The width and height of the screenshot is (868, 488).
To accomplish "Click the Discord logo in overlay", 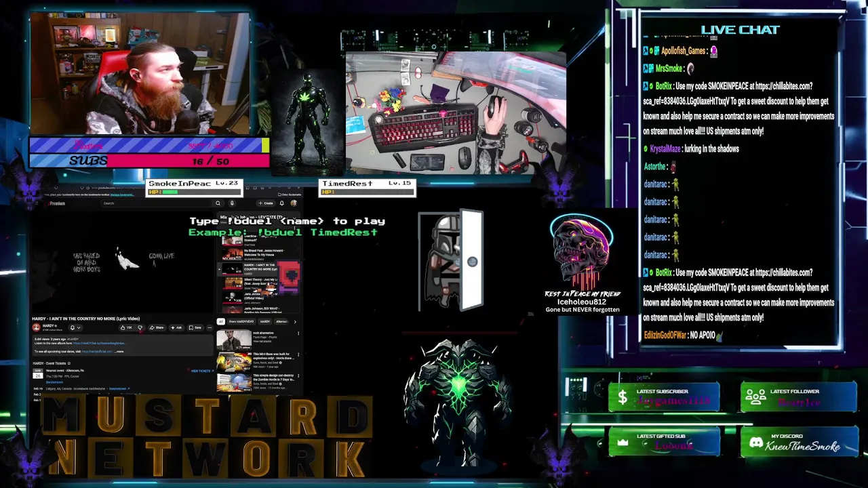I will tap(756, 443).
